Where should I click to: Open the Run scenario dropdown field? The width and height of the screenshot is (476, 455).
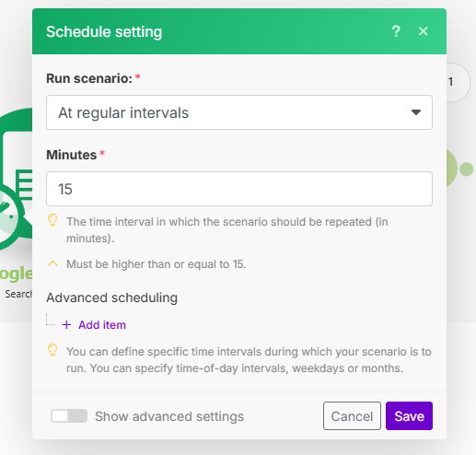(x=239, y=112)
